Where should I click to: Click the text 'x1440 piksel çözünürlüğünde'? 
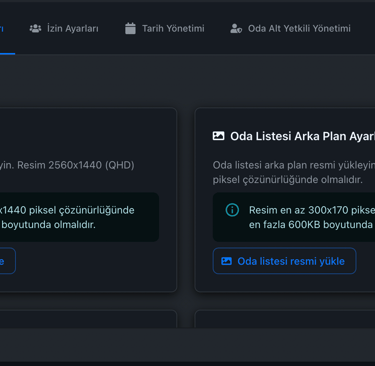[x=67, y=210]
